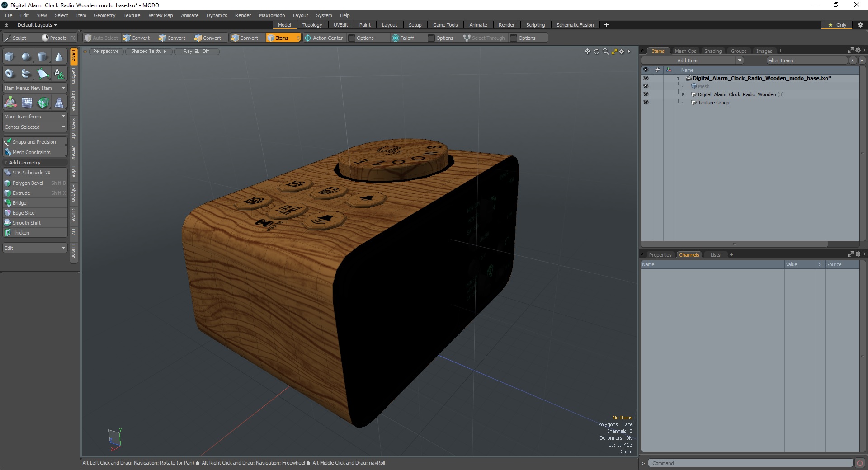Open the Geometry menu
868x470 pixels.
(104, 15)
